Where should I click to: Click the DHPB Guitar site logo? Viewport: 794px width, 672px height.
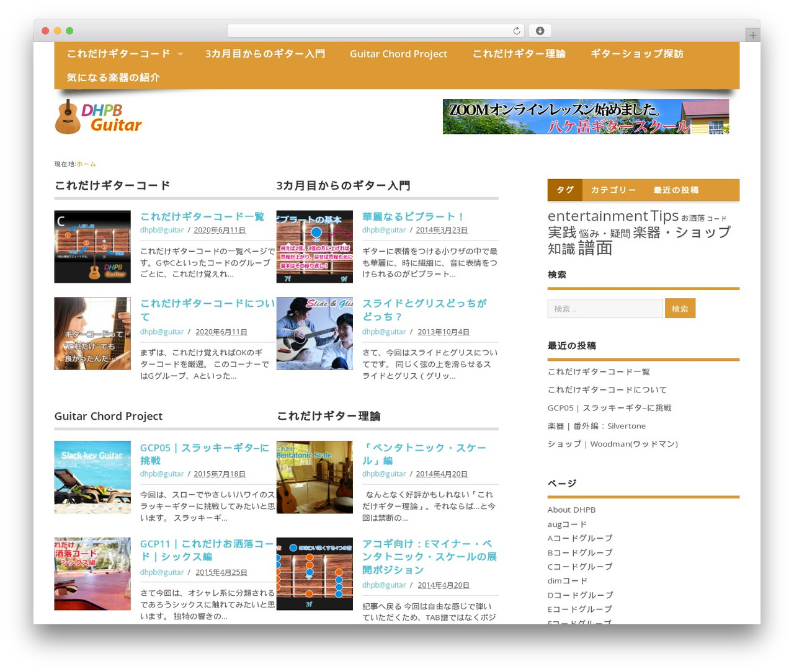[99, 117]
